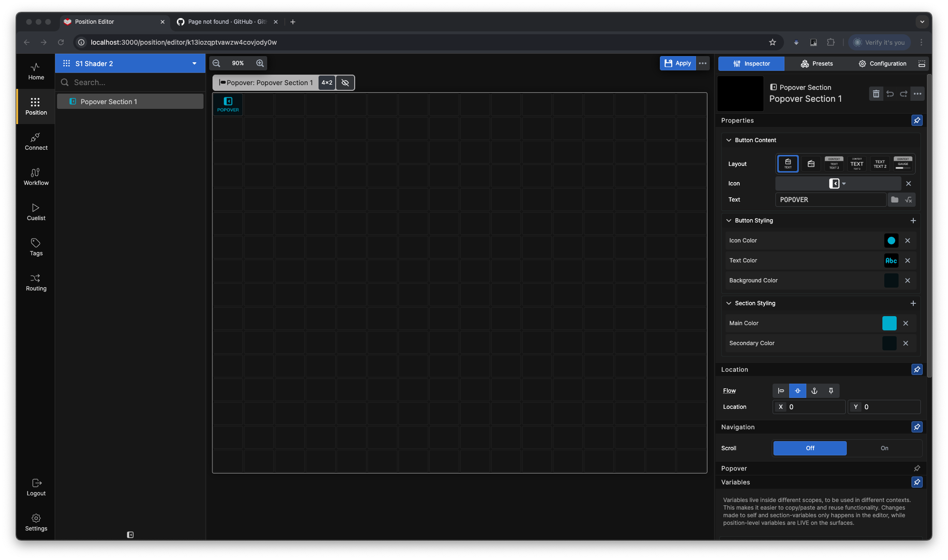The image size is (948, 560).
Task: Switch to the Page not found GitHub tab
Action: [x=227, y=22]
